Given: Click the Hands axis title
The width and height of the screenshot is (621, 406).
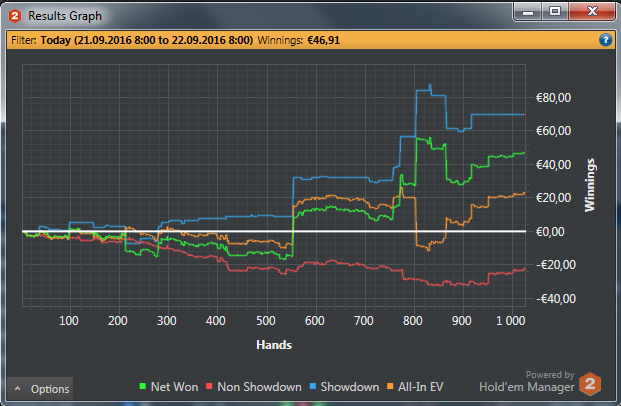Looking at the screenshot, I should [274, 345].
